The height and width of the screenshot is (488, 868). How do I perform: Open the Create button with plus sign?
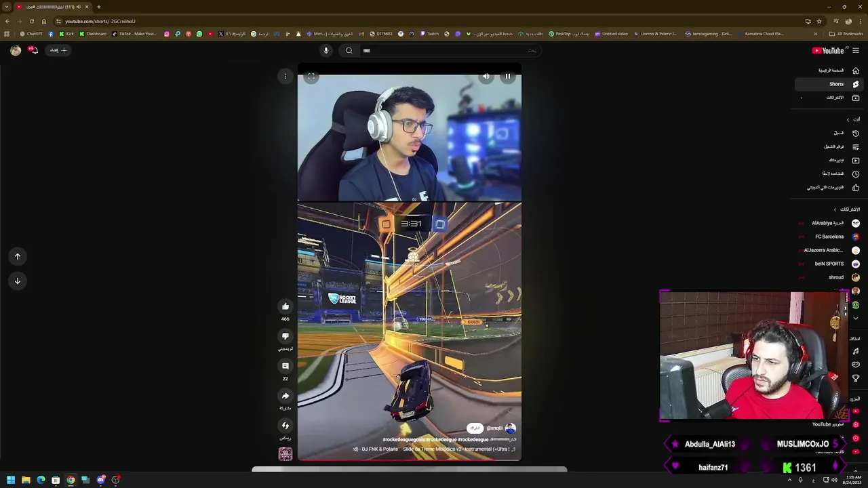point(58,50)
